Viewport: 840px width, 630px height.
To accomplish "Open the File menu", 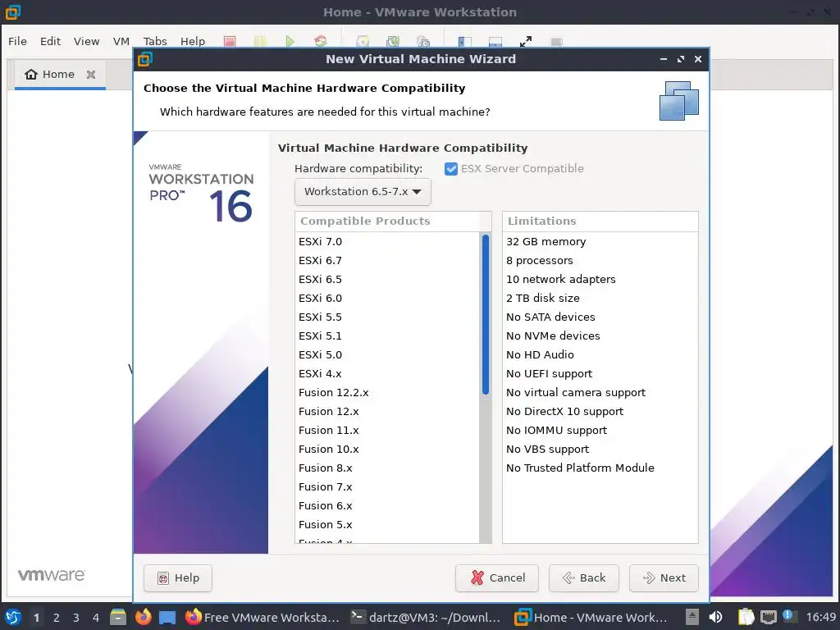I will click(x=17, y=41).
